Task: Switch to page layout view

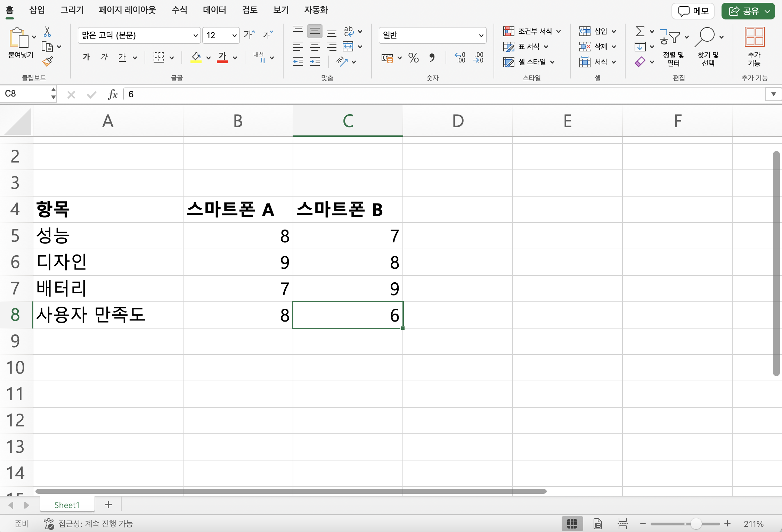Action: coord(597,524)
